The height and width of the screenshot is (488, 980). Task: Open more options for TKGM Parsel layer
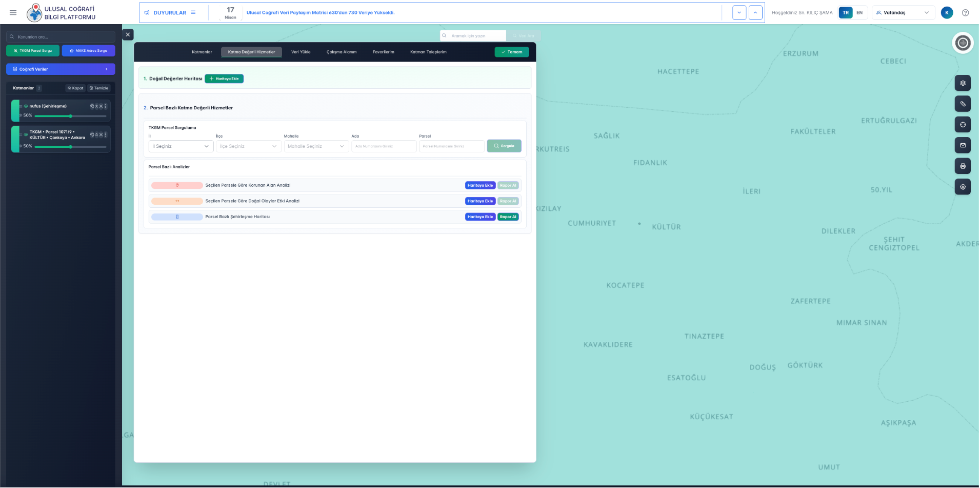click(x=106, y=134)
